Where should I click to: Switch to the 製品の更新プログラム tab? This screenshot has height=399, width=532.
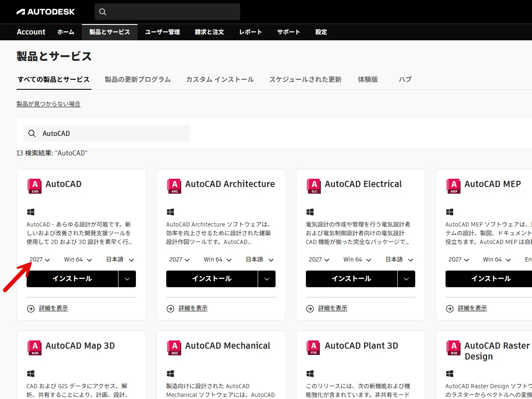[138, 79]
